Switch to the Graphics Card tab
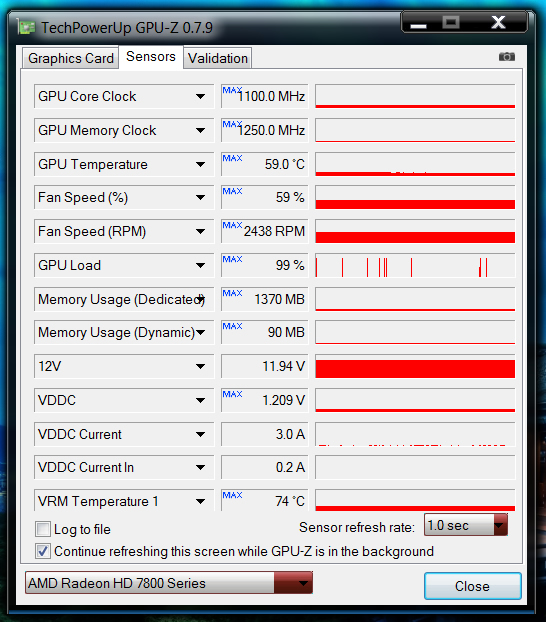This screenshot has width=546, height=622. coord(71,58)
